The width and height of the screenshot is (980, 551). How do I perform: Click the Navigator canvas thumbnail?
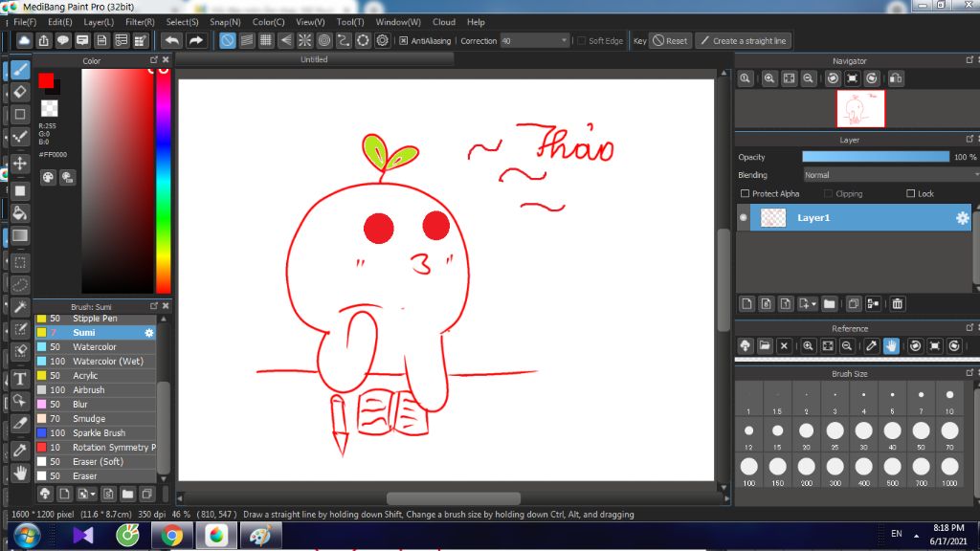[x=860, y=108]
